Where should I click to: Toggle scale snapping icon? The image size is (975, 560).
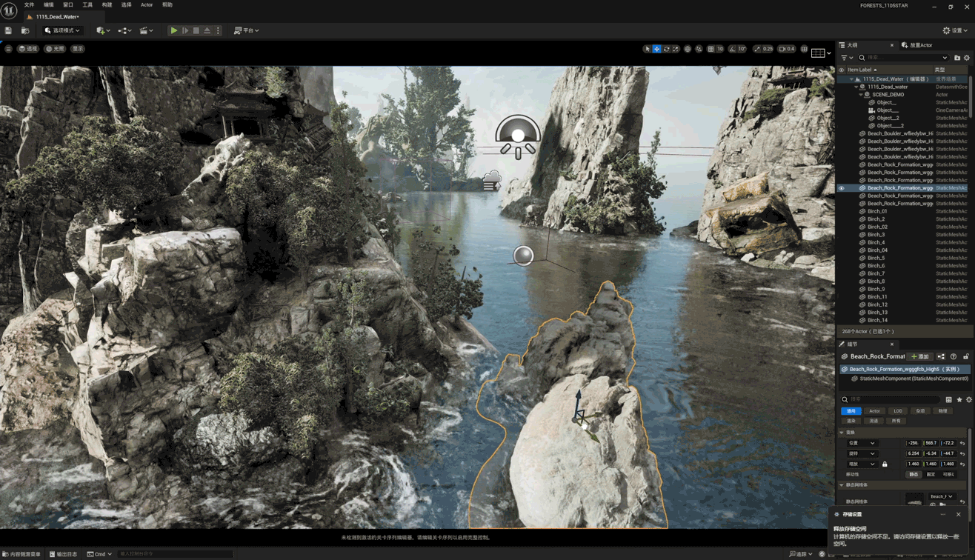[757, 49]
